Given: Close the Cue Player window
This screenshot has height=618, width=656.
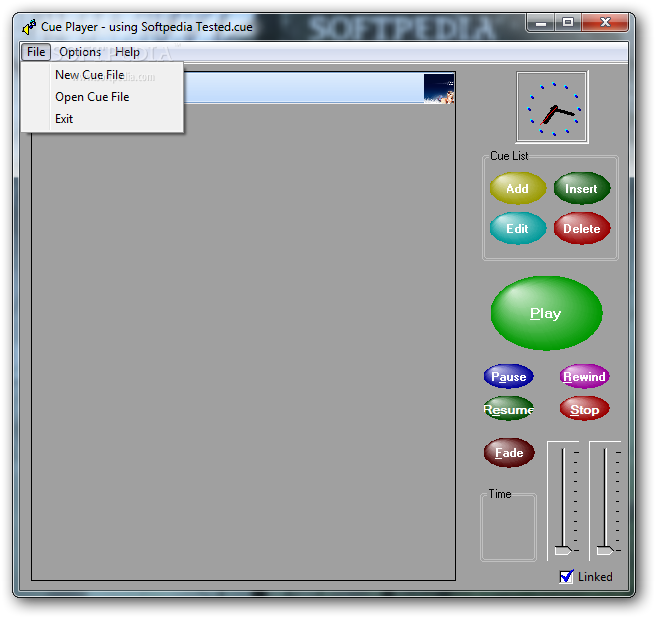Looking at the screenshot, I should tap(605, 23).
